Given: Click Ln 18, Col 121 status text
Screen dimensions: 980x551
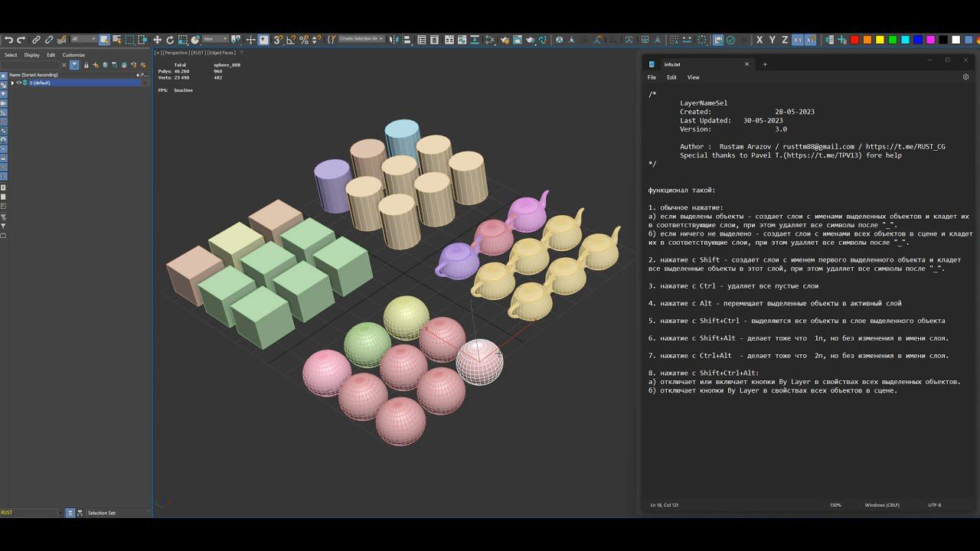Looking at the screenshot, I should point(665,505).
